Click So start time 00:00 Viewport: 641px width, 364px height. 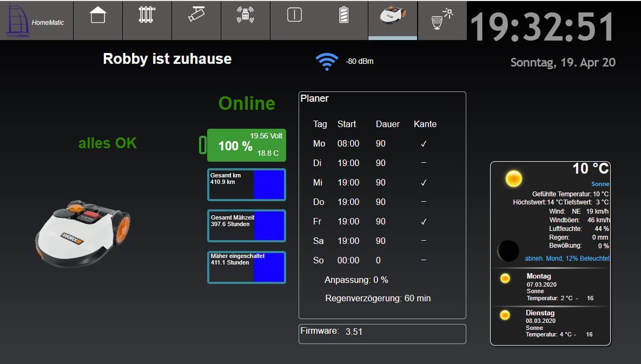[348, 260]
